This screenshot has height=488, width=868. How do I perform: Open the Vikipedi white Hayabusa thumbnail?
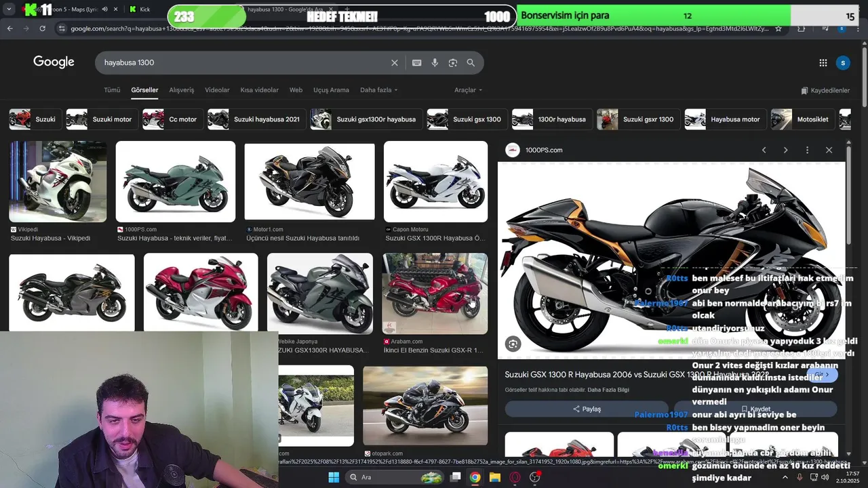pyautogui.click(x=58, y=182)
